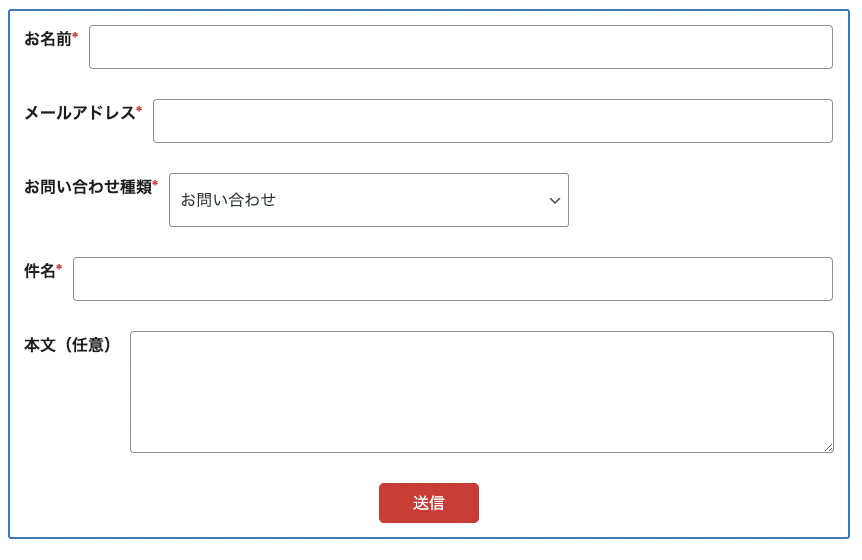Click the 本文 label text
This screenshot has width=862, height=560.
pos(39,345)
